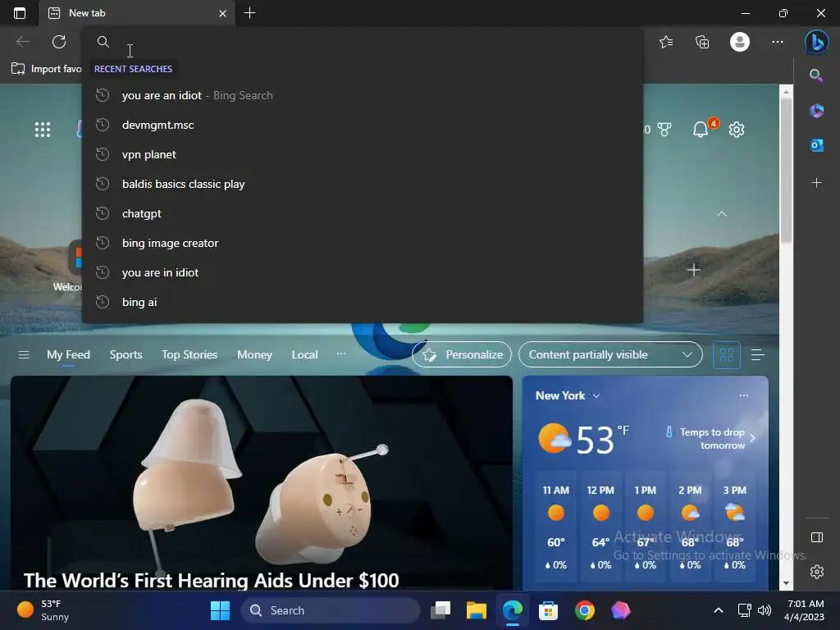Select recent search "you are an idiot"
Viewport: 840px width, 630px height.
(x=362, y=95)
